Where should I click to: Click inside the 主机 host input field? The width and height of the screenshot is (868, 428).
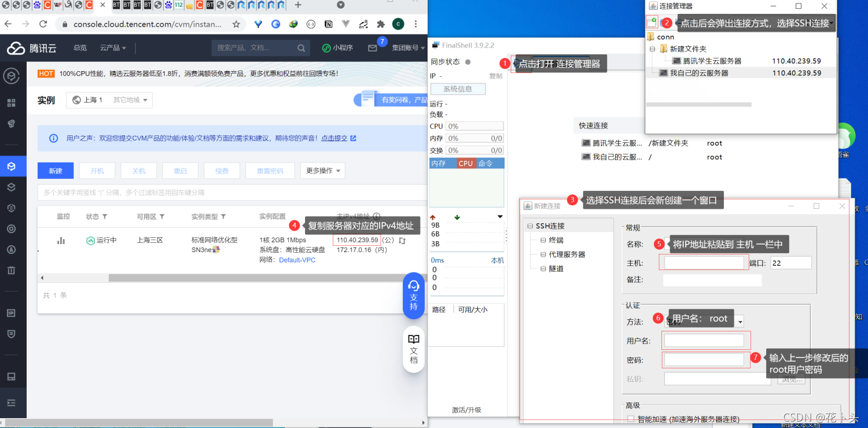pyautogui.click(x=704, y=262)
